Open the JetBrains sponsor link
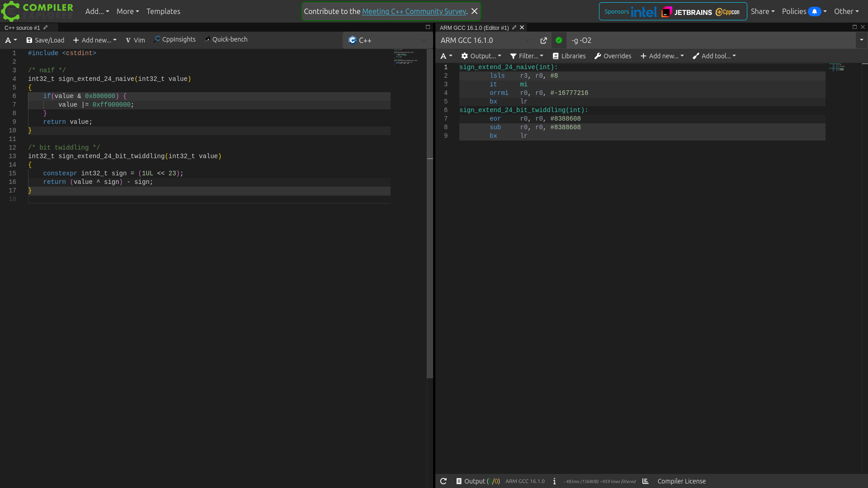The width and height of the screenshot is (868, 488). 686,12
